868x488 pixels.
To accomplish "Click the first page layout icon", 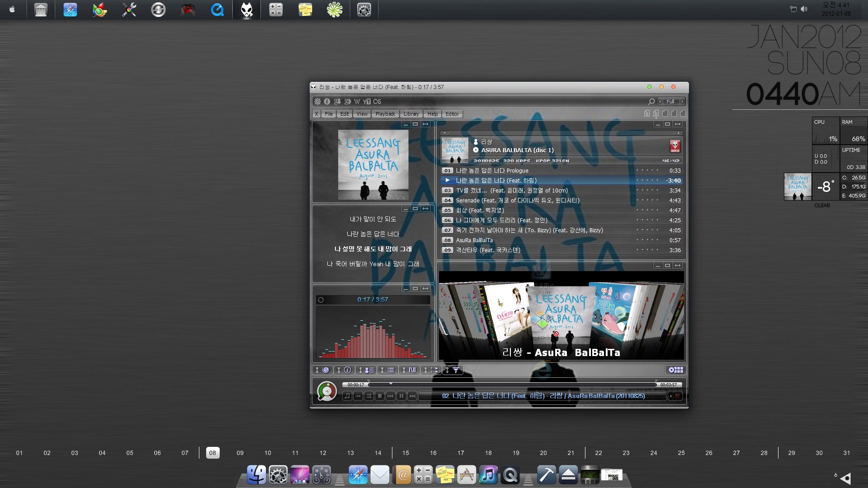I will pyautogui.click(x=647, y=113).
